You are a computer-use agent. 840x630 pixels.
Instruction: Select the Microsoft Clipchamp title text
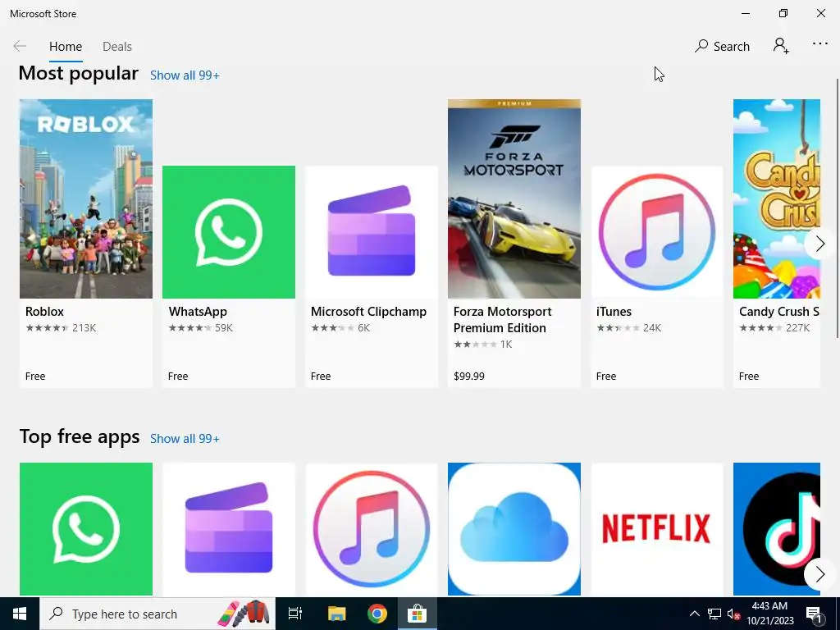(x=368, y=312)
